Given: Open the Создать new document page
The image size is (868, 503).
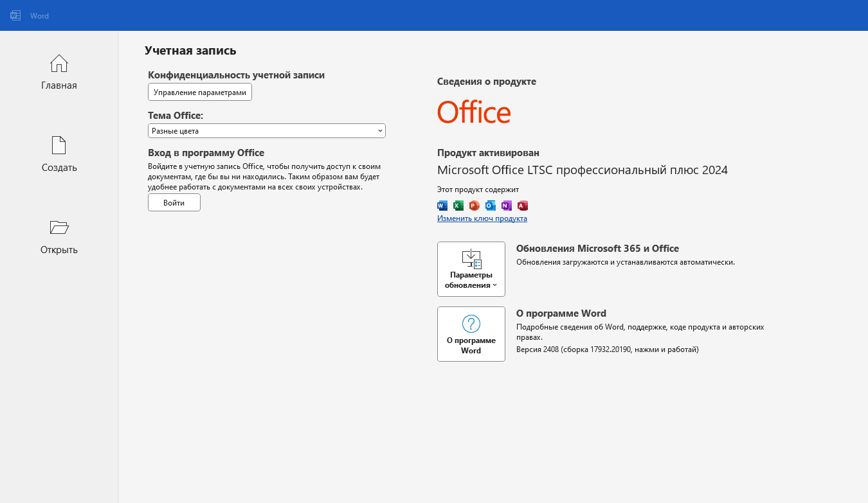Looking at the screenshot, I should [59, 155].
